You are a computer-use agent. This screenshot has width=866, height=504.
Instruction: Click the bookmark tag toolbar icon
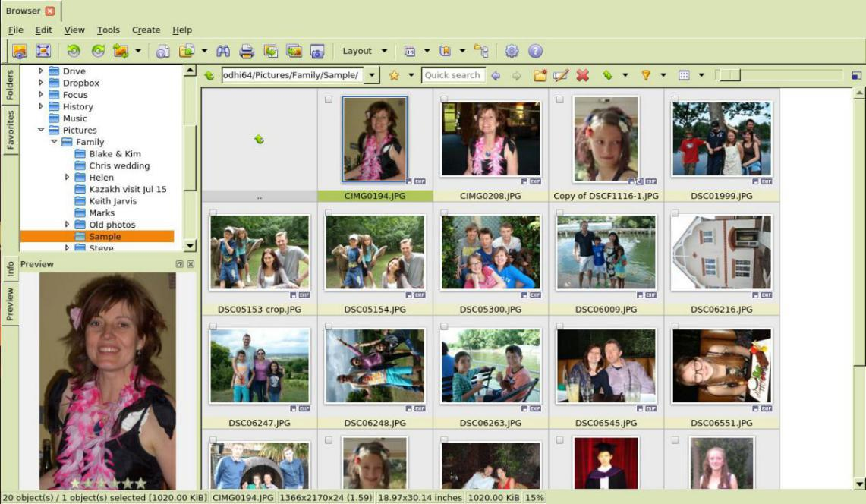(x=446, y=52)
